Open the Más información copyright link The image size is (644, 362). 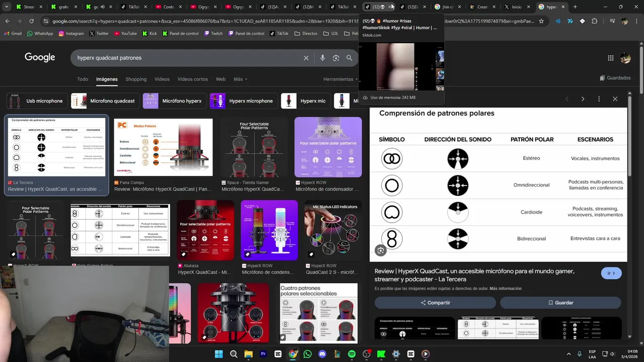(505, 289)
